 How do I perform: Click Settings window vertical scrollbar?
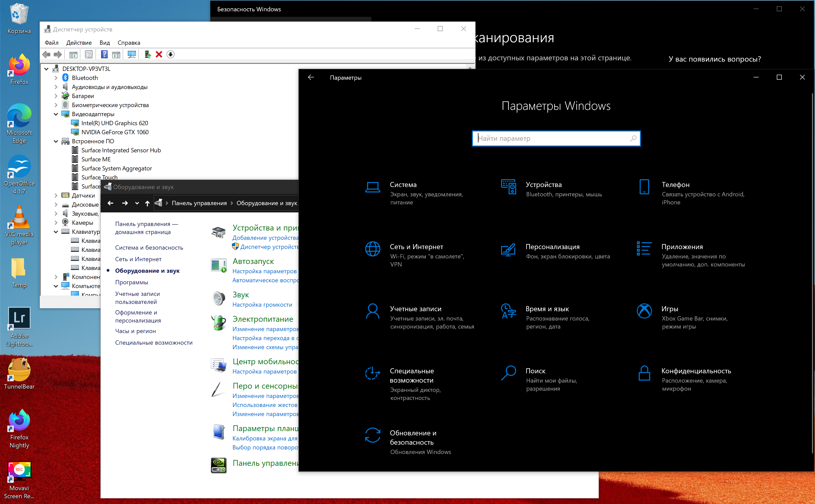click(812, 273)
